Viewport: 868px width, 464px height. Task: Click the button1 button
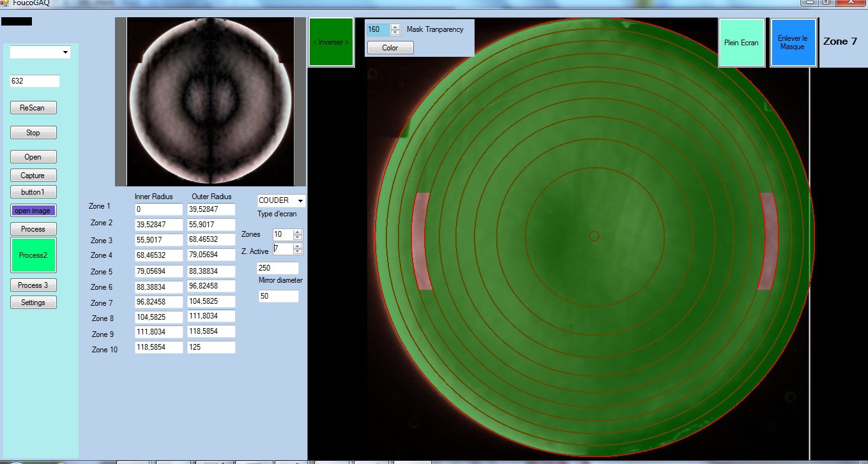(33, 192)
